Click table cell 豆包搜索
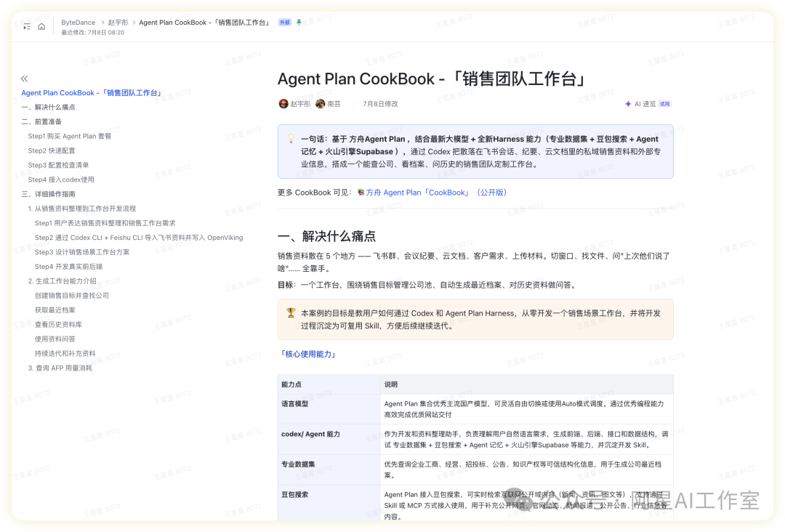Image resolution: width=785 pixels, height=532 pixels. (x=329, y=503)
